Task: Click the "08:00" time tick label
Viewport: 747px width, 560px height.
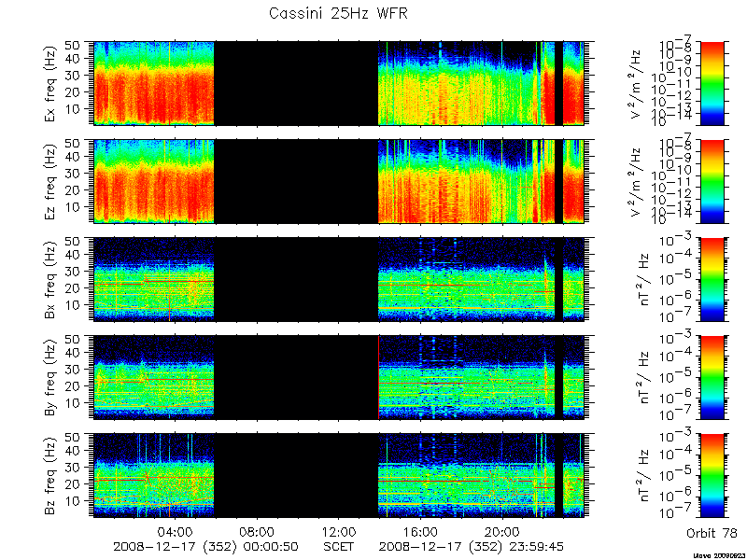Action: tap(258, 531)
